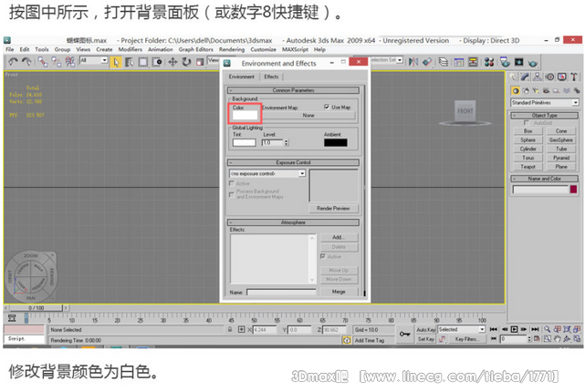Pick the Rectangular Selection Region tool
The image size is (585, 392).
pyautogui.click(x=143, y=62)
